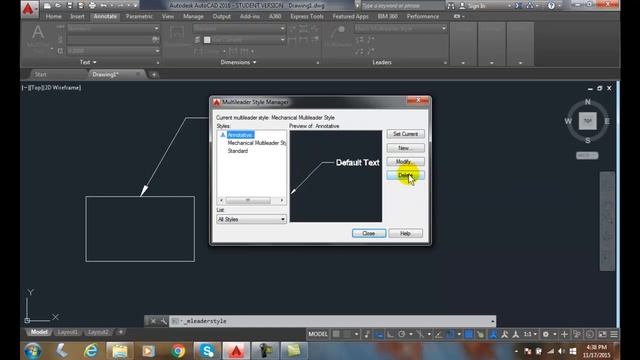Click the styles list horizontal scrollbar thumb
The width and height of the screenshot is (640, 360).
coord(248,200)
